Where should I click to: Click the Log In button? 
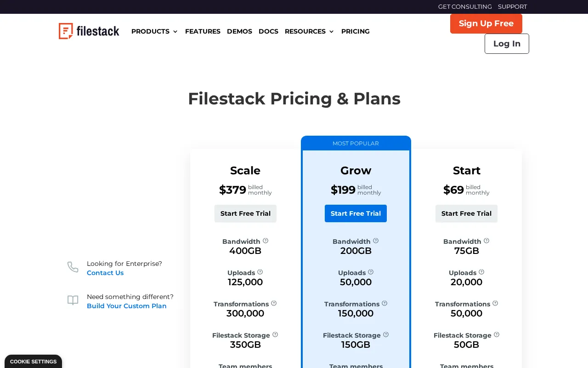pyautogui.click(x=507, y=44)
